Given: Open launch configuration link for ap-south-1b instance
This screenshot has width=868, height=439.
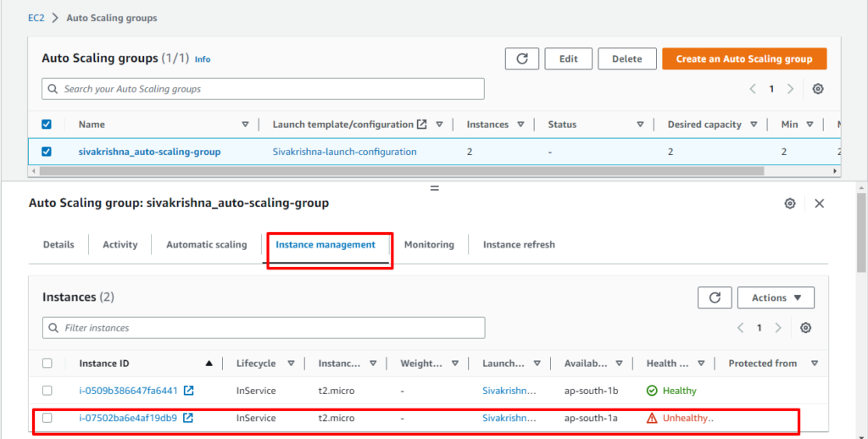Looking at the screenshot, I should (x=509, y=391).
